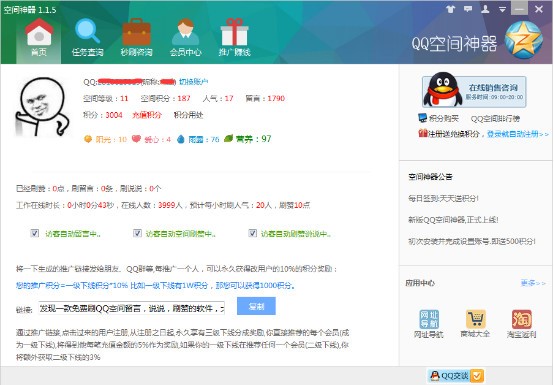Click the 人气 value 17
The width and height of the screenshot is (554, 385).
[x=229, y=98]
